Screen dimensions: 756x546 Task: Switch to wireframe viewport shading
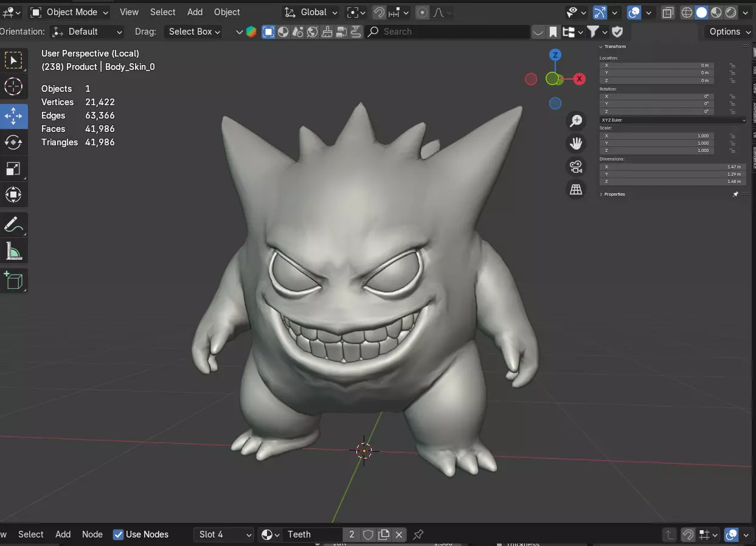point(687,12)
